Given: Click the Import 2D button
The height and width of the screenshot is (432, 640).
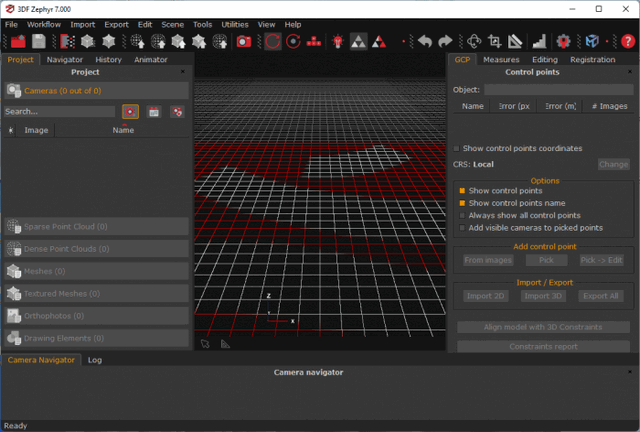Looking at the screenshot, I should point(485,296).
